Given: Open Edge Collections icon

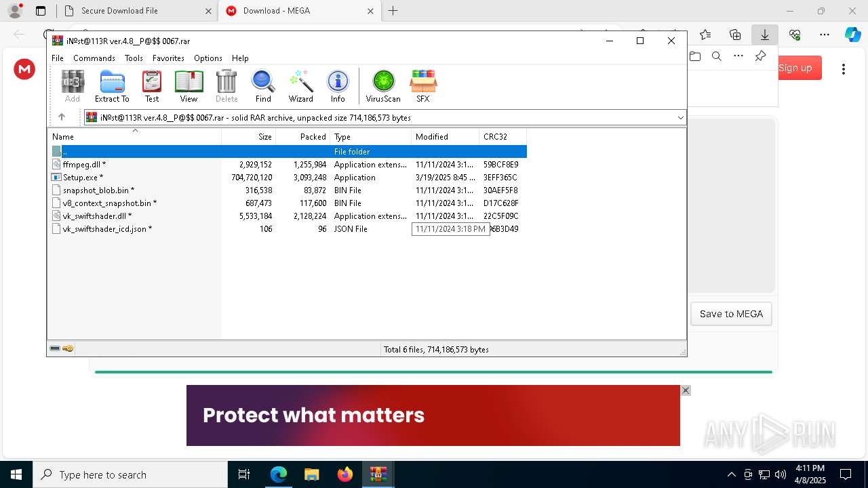Looking at the screenshot, I should 735,35.
